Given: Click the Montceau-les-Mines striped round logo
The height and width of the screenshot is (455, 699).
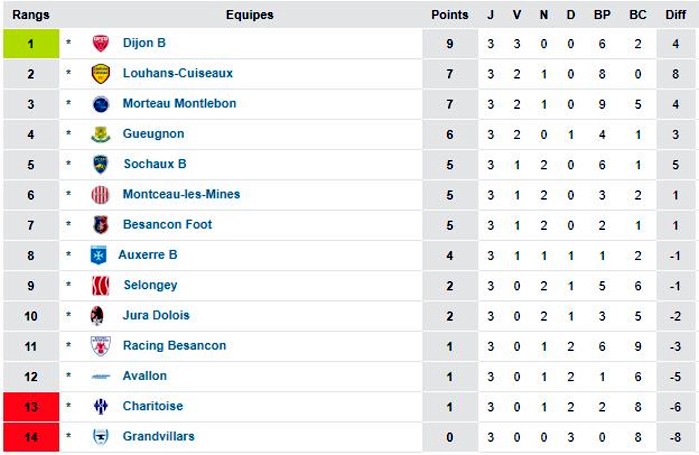Looking at the screenshot, I should tap(100, 195).
